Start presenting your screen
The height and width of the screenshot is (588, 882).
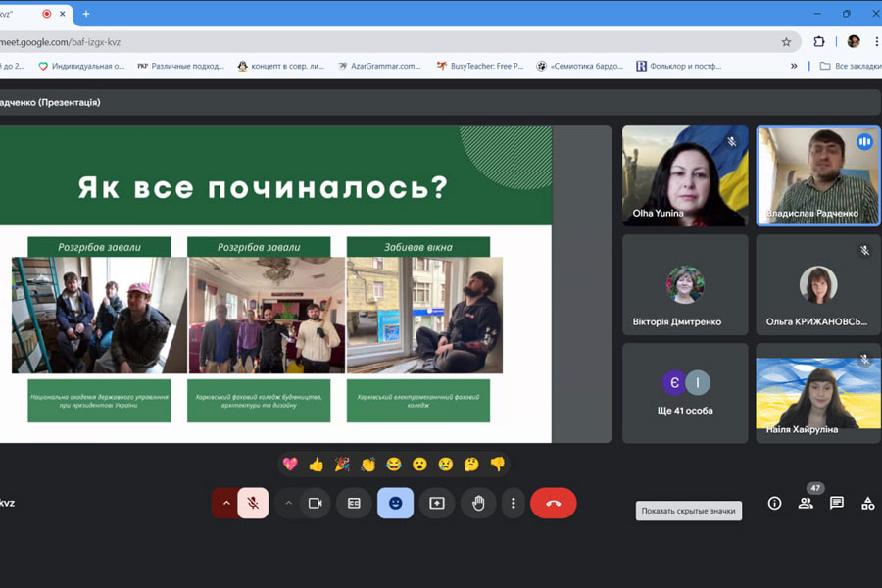point(437,503)
